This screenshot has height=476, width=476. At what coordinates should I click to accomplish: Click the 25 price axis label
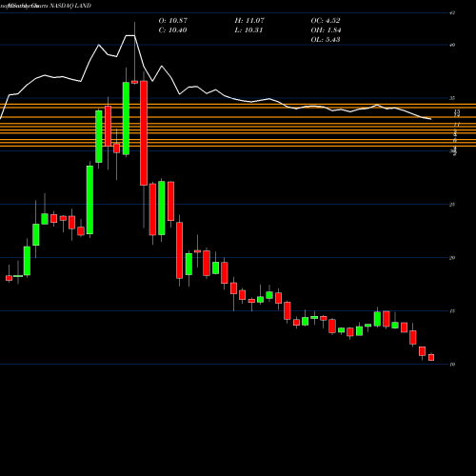tap(452, 205)
